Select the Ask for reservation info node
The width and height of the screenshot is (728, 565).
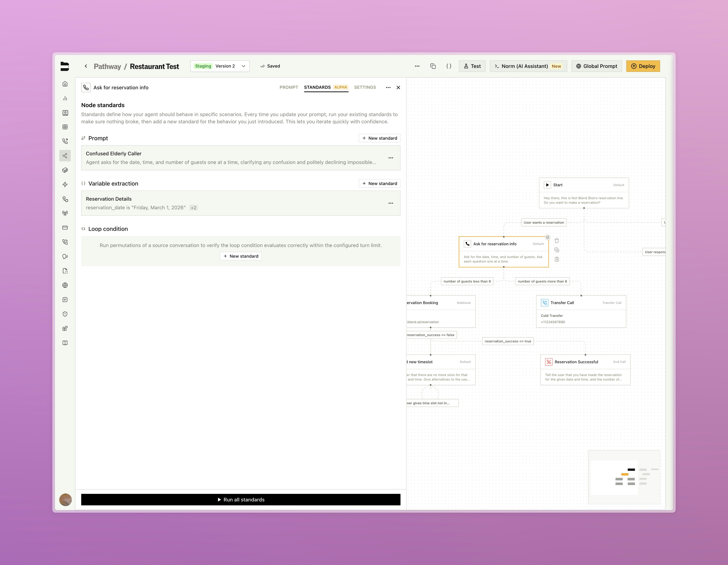pyautogui.click(x=504, y=252)
